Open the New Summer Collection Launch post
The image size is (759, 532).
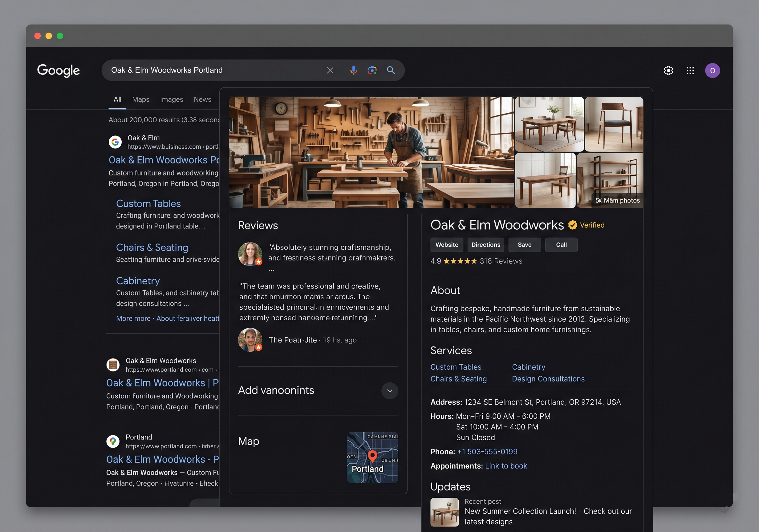point(548,517)
